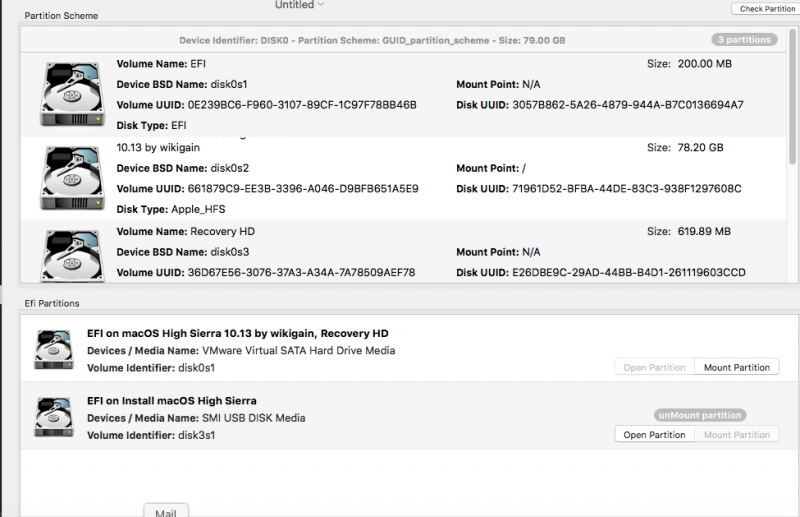Open Partition for Install macOS High Sierra EFI
The height and width of the screenshot is (517, 800).
(x=654, y=435)
